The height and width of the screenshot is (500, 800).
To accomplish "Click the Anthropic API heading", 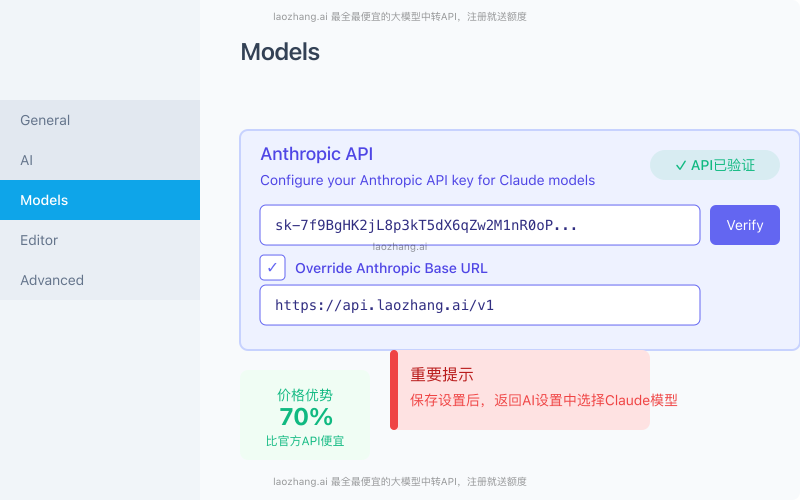I will (316, 154).
